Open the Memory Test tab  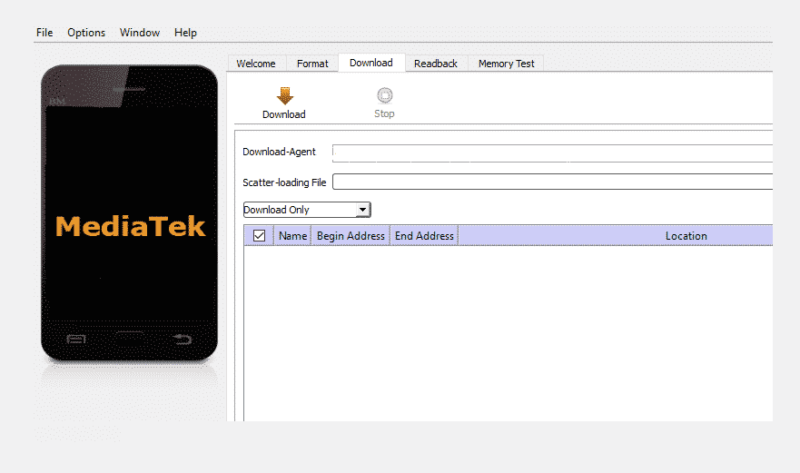(506, 64)
